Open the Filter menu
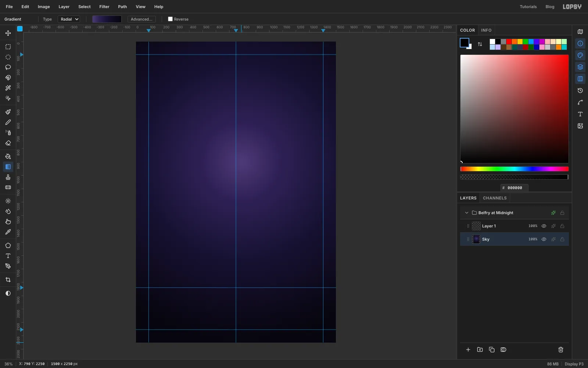 [x=104, y=7]
